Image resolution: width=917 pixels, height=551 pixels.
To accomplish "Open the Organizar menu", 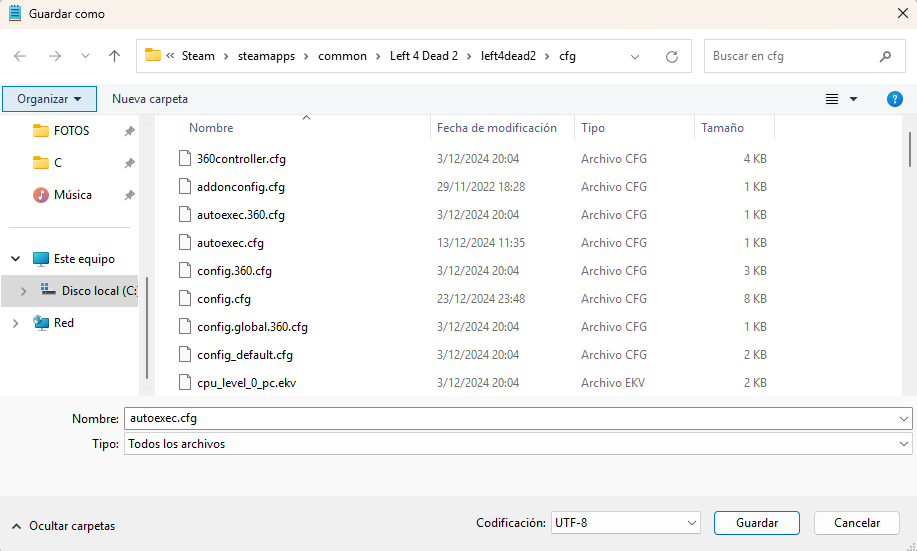I will [x=49, y=99].
